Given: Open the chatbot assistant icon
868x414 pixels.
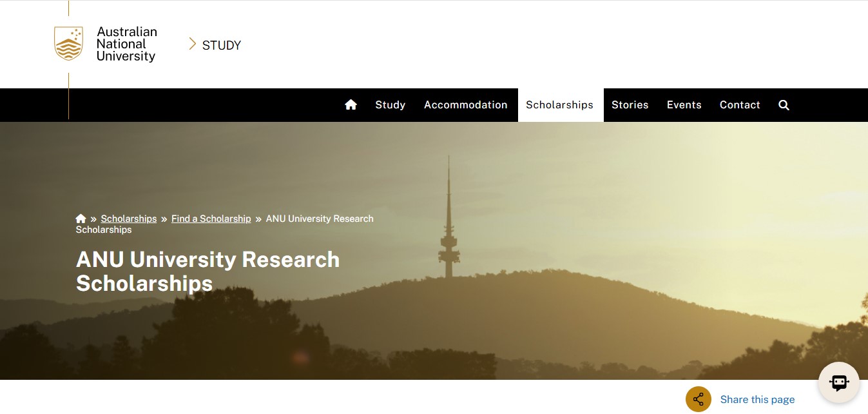Looking at the screenshot, I should (839, 382).
